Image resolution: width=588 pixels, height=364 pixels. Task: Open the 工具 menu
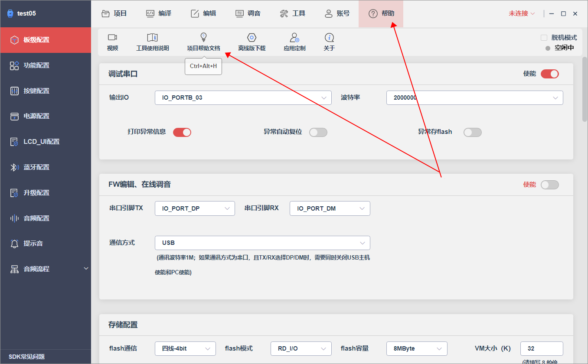pos(293,13)
